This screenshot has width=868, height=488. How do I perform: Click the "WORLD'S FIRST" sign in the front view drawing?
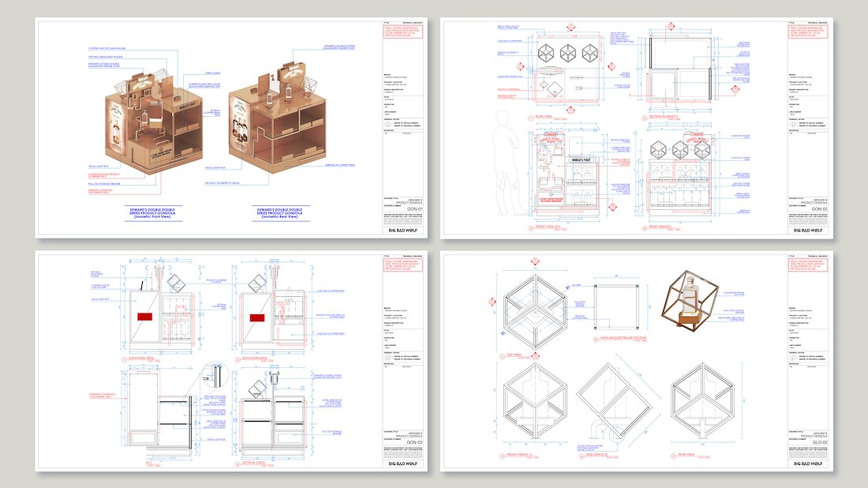click(582, 160)
